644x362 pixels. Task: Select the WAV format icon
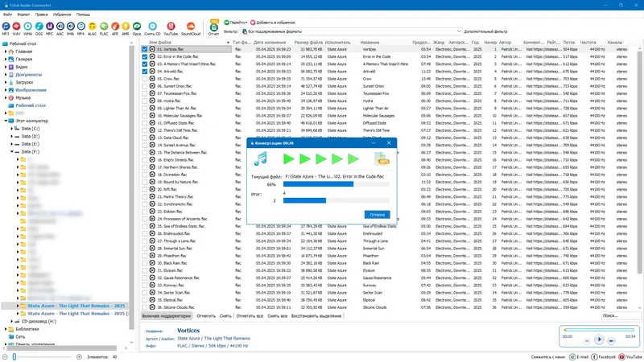coord(16,27)
